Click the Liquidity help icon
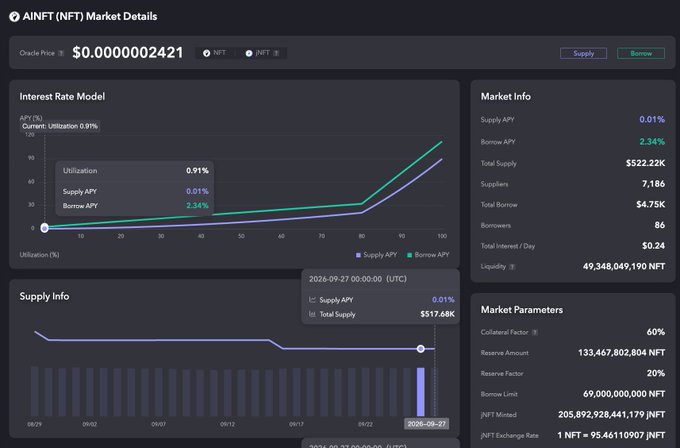 pos(512,267)
